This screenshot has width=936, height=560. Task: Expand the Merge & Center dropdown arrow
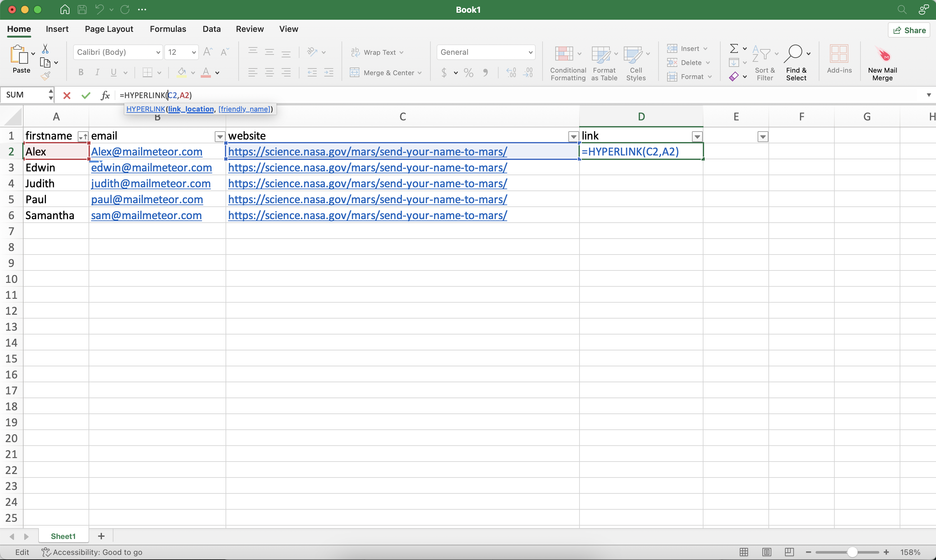[x=420, y=73]
